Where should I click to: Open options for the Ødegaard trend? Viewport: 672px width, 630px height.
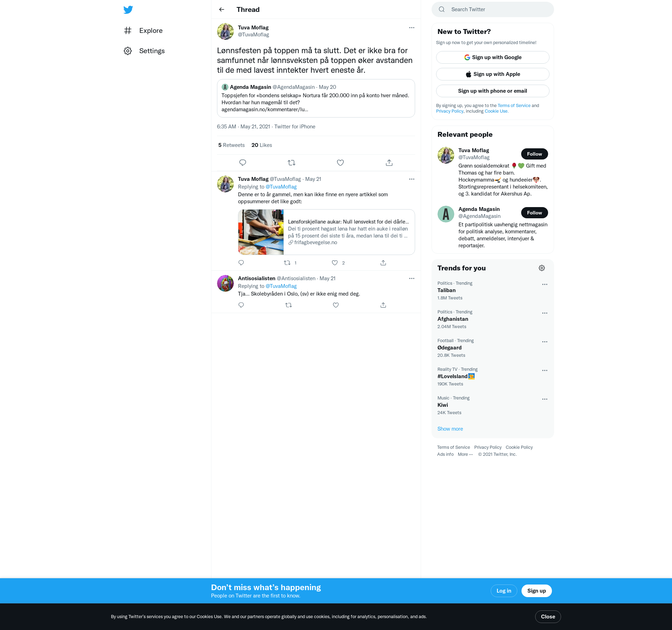[545, 342]
